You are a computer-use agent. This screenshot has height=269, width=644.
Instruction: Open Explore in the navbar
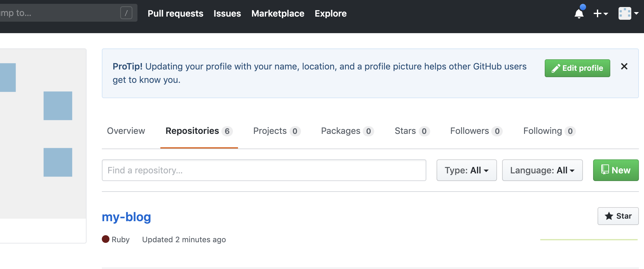[331, 13]
